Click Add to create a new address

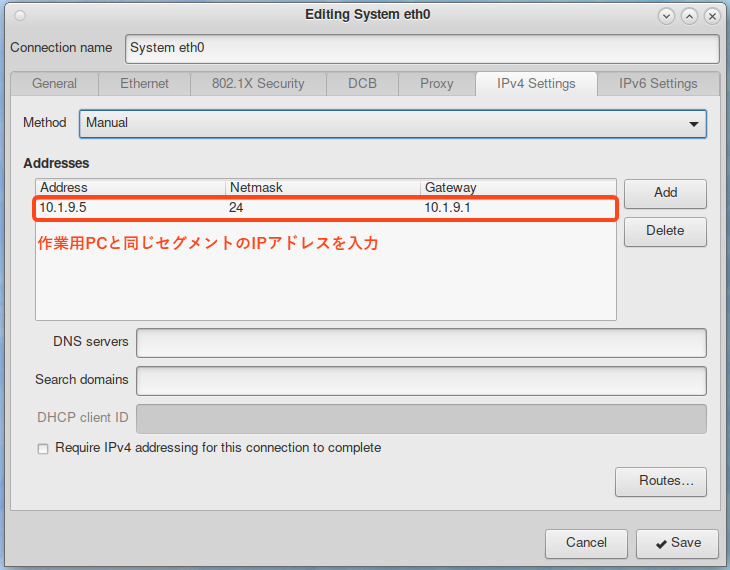point(665,193)
